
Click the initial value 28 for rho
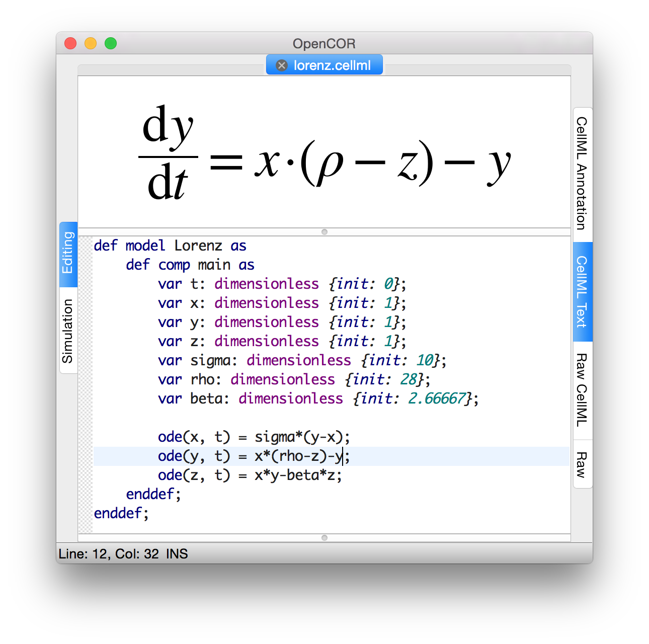pyautogui.click(x=409, y=379)
